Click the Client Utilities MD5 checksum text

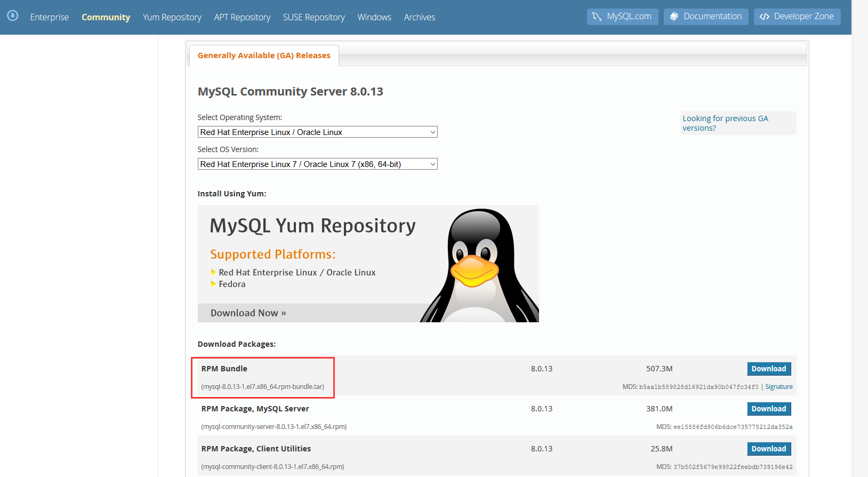point(725,467)
